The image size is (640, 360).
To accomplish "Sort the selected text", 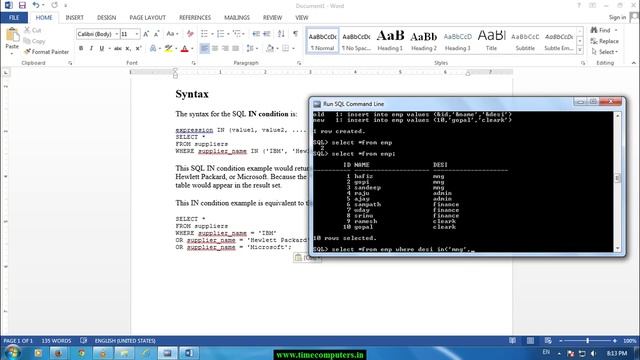I will click(281, 34).
